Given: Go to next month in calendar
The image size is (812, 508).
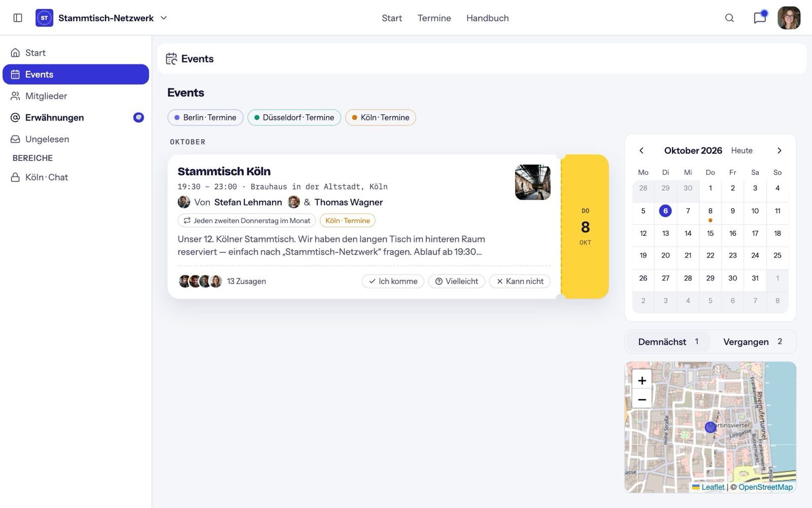Looking at the screenshot, I should pos(780,150).
